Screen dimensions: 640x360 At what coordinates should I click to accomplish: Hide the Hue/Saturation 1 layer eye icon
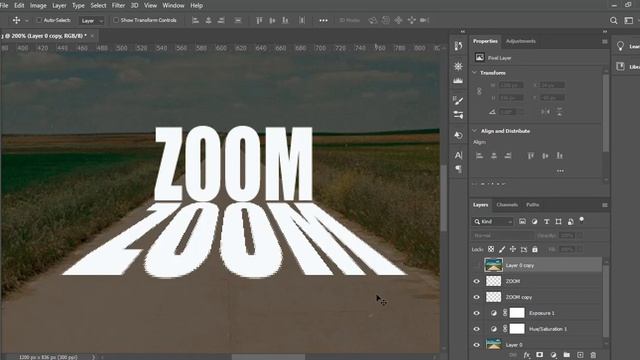click(x=476, y=329)
